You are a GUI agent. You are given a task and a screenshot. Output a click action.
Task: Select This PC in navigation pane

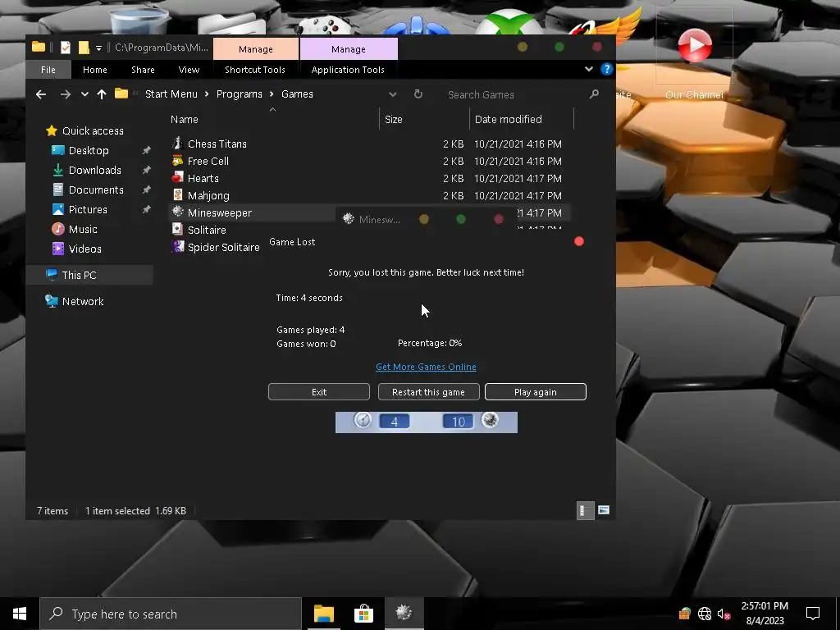(x=79, y=276)
